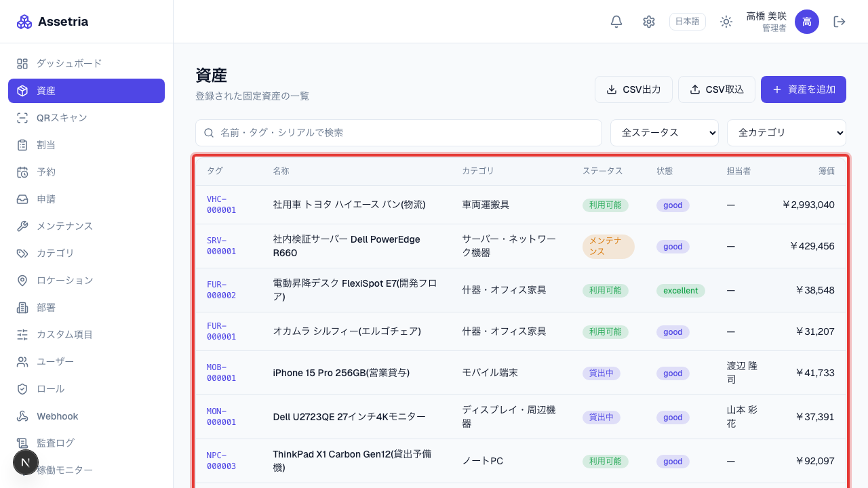Click the 部署 building icon
Viewport: 868px width, 488px height.
click(22, 308)
